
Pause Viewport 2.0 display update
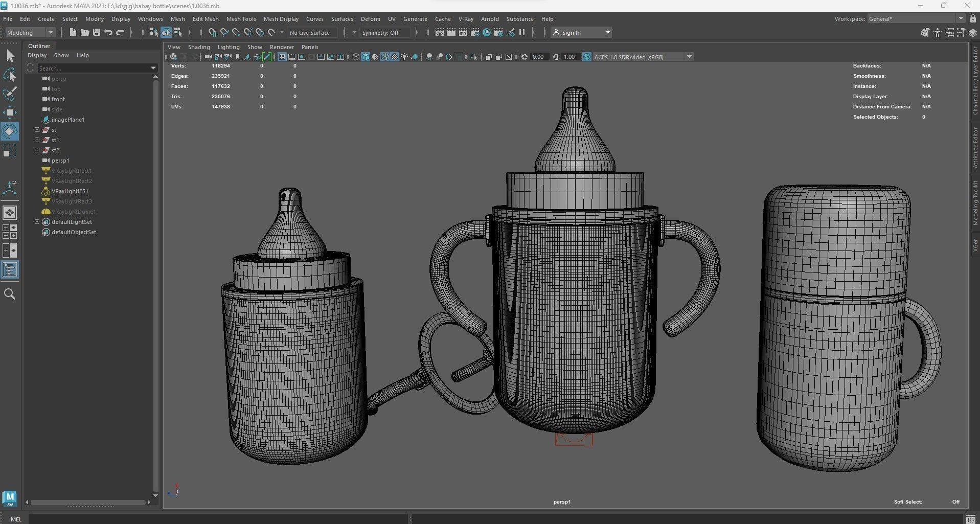[x=522, y=32]
